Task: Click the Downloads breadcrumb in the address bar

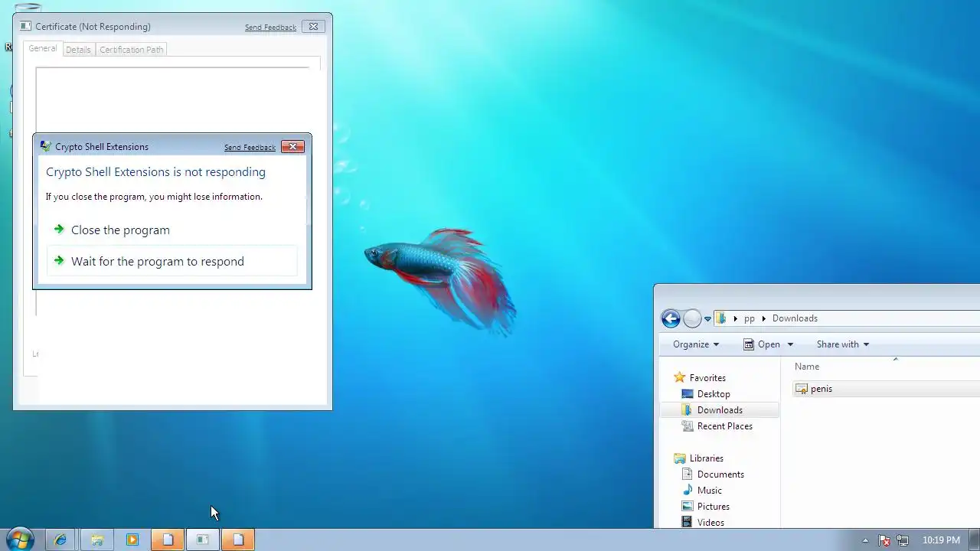Action: [795, 318]
